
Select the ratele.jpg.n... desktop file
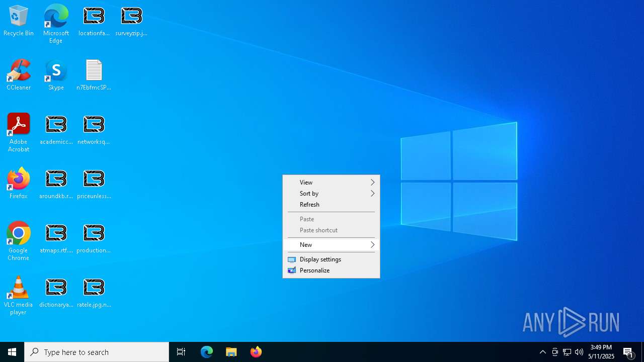tap(94, 293)
